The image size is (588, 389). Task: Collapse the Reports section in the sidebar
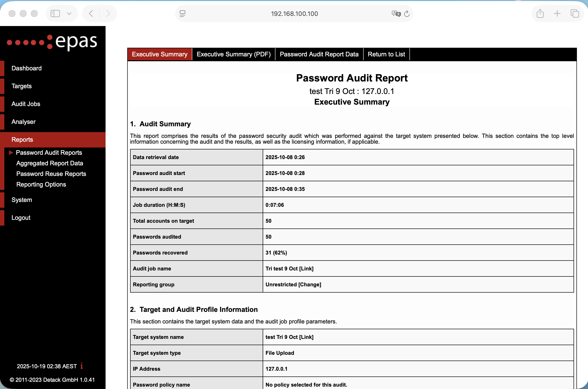pyautogui.click(x=22, y=139)
